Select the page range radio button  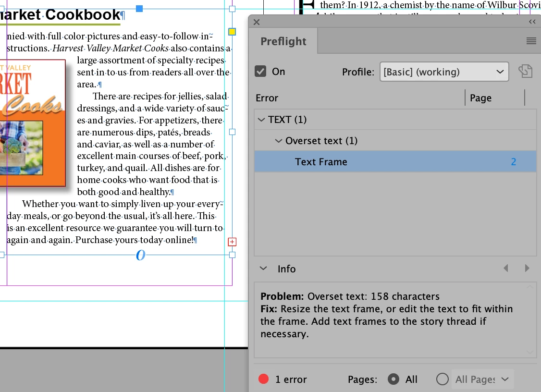coord(443,379)
